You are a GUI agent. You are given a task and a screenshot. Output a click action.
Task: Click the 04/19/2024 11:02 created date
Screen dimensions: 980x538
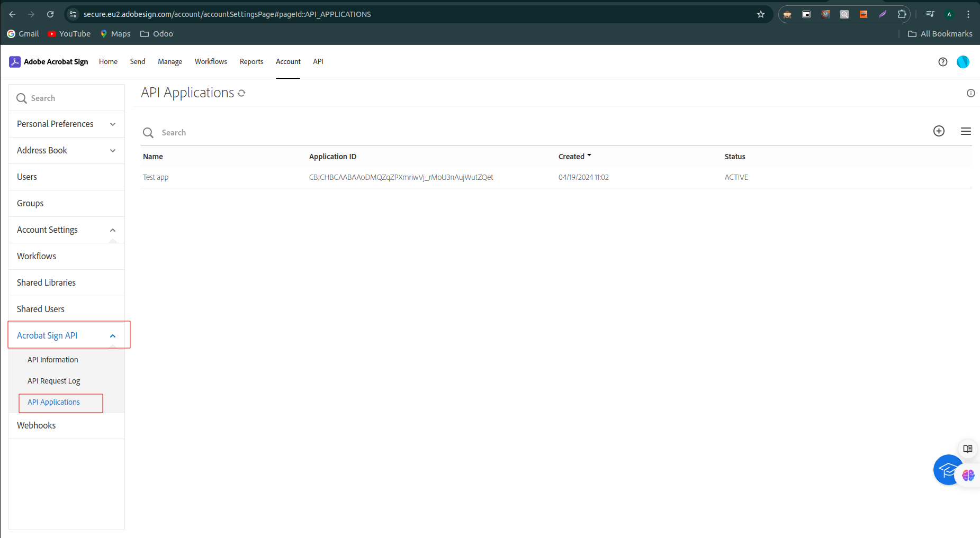coord(583,177)
